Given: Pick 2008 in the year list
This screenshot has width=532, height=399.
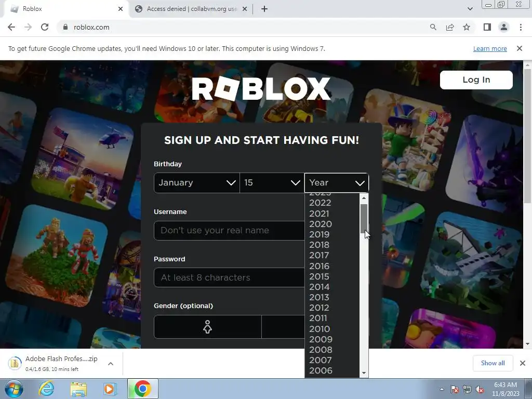Looking at the screenshot, I should 321,350.
